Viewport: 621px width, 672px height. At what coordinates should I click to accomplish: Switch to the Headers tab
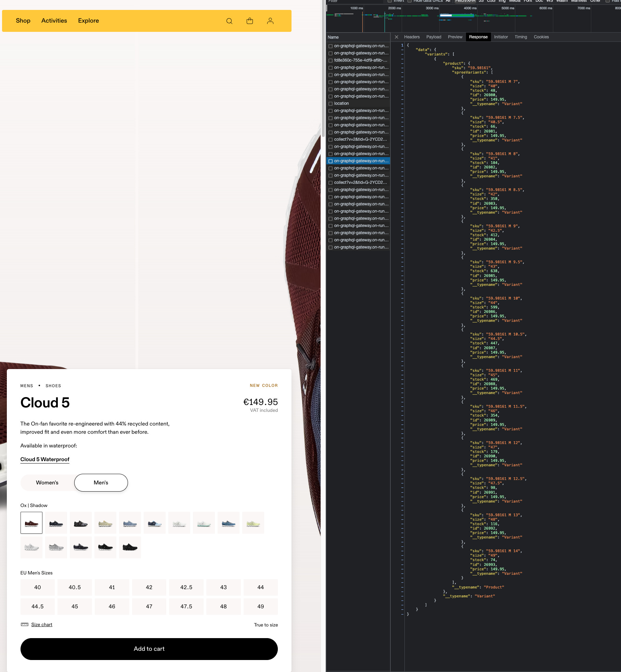point(412,37)
